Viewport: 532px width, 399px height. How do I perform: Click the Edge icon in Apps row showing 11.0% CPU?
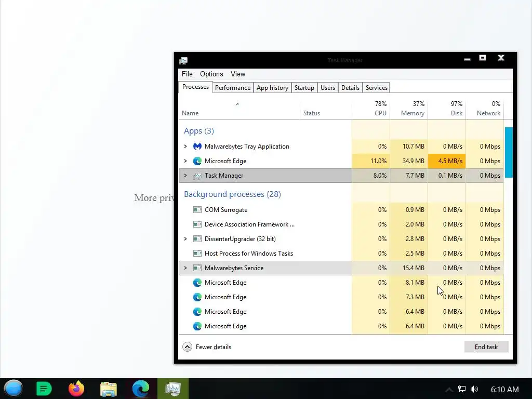tap(197, 161)
